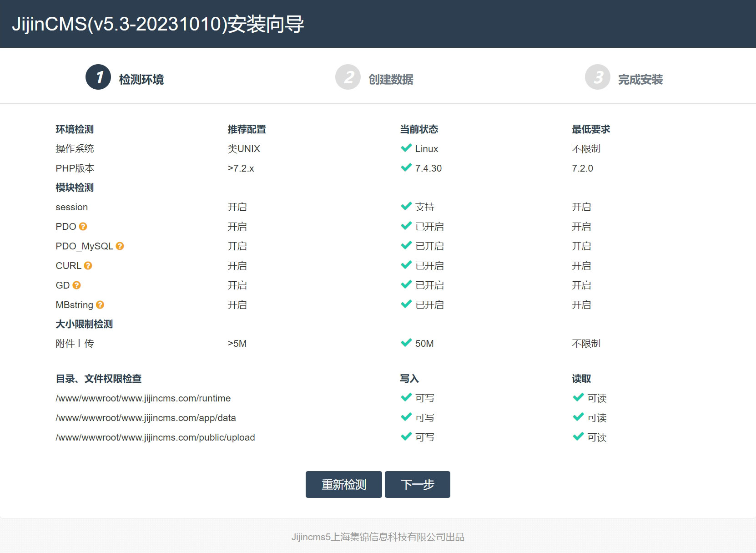Click 不限制 in the 附件上传 row
The image size is (756, 553).
click(586, 344)
